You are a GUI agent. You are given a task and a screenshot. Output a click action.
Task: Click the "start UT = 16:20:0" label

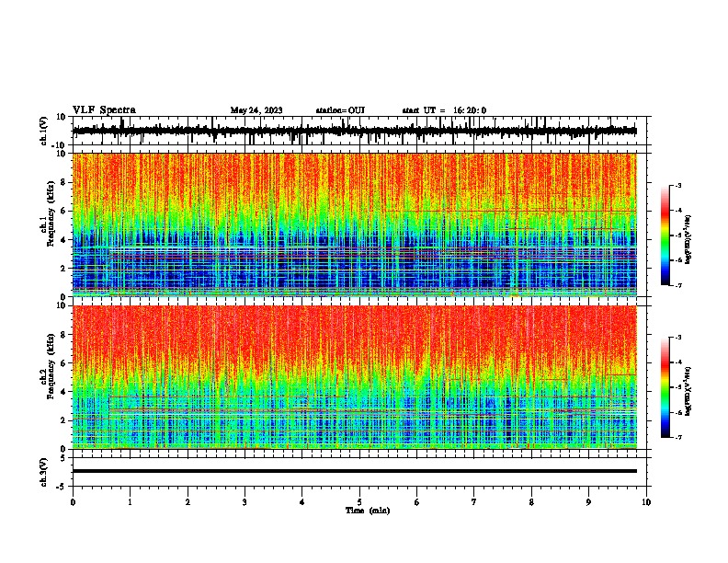(444, 110)
